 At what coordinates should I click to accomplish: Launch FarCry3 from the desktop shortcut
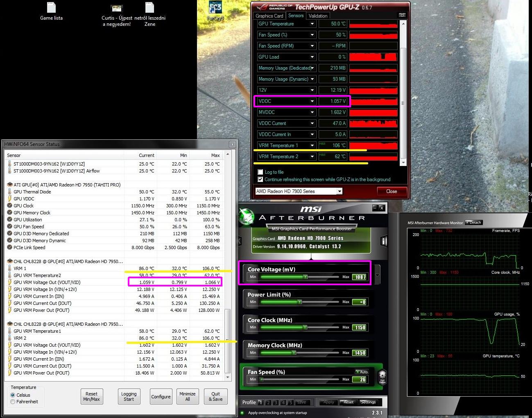215,11
